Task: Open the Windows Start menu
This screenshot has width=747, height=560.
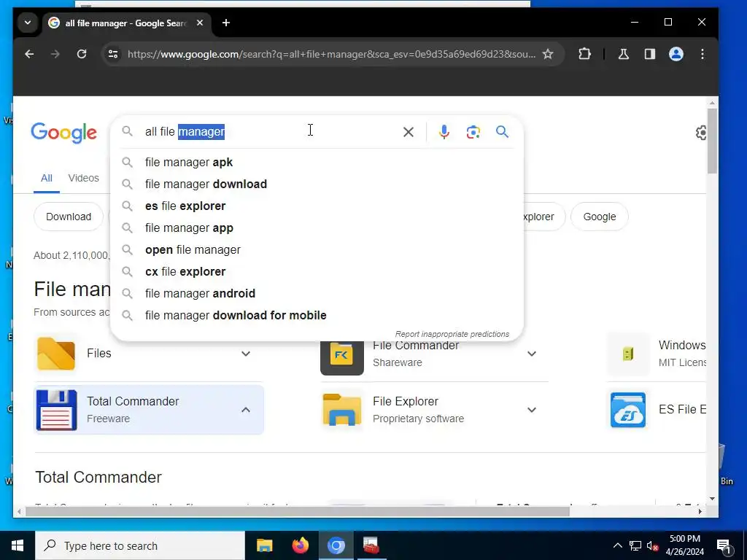Action: coord(18,545)
